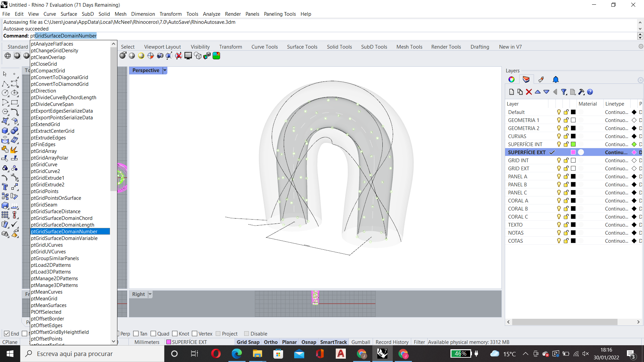Toggle Grid Snap in status bar
The height and width of the screenshot is (362, 644).
click(248, 342)
